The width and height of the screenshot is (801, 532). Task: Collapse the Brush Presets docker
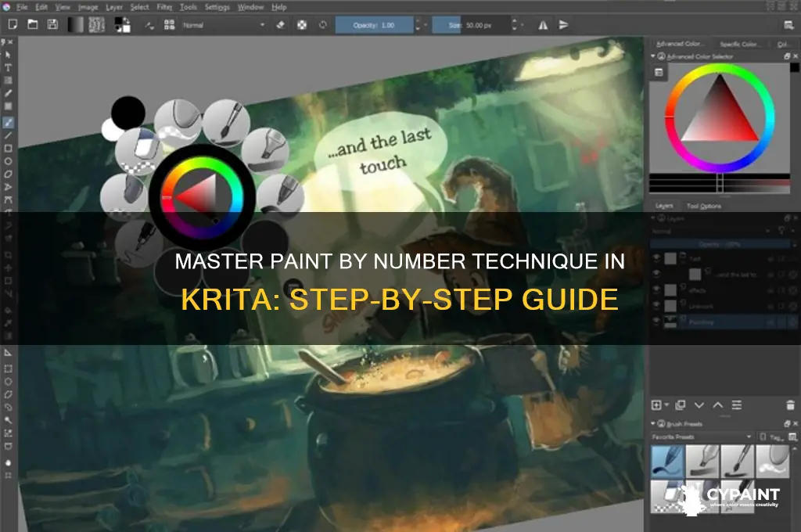pos(653,424)
